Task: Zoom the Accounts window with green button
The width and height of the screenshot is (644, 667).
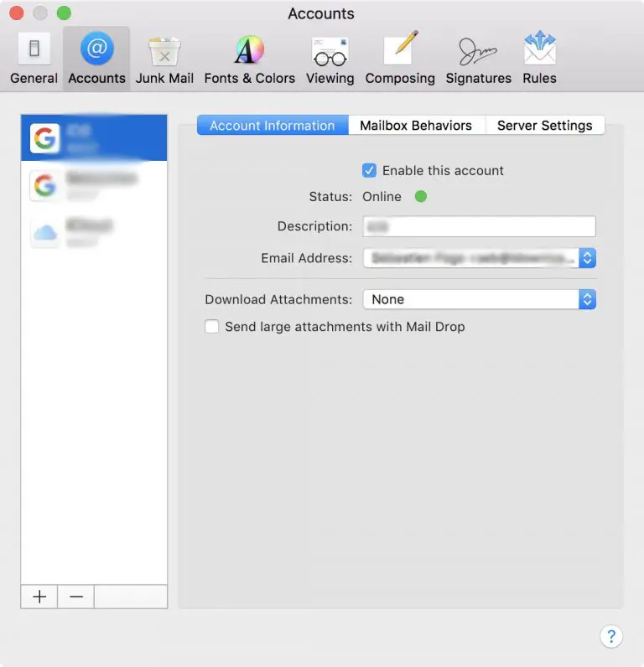Action: (x=65, y=13)
